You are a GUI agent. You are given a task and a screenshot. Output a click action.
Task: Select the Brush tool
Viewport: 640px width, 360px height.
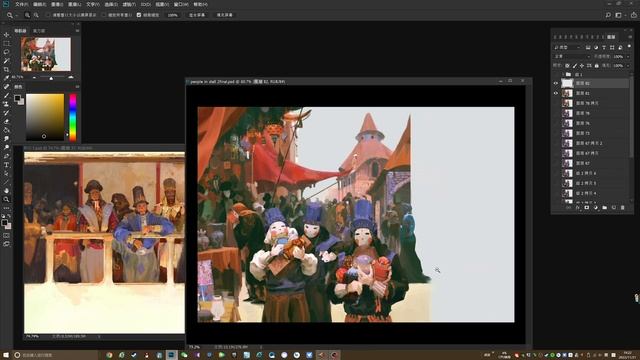click(x=6, y=96)
